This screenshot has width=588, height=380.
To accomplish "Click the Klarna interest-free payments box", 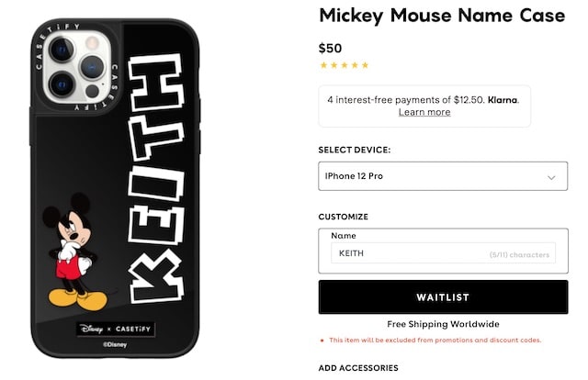I will tap(424, 106).
